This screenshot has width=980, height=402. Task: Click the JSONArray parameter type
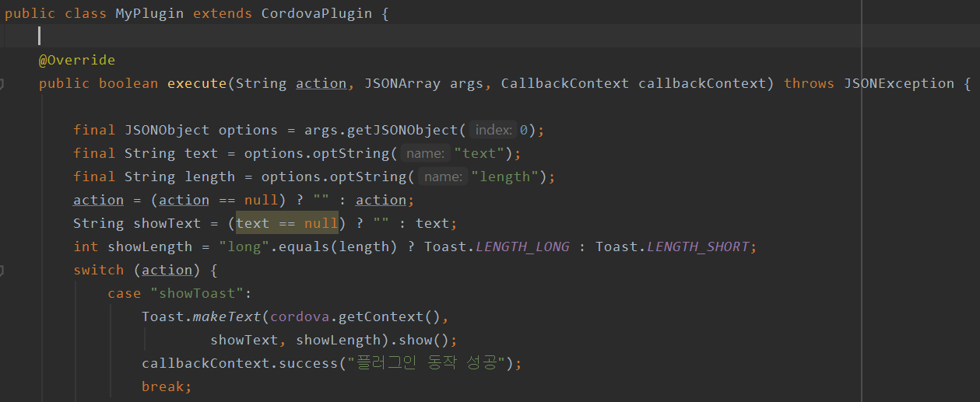pyautogui.click(x=402, y=83)
